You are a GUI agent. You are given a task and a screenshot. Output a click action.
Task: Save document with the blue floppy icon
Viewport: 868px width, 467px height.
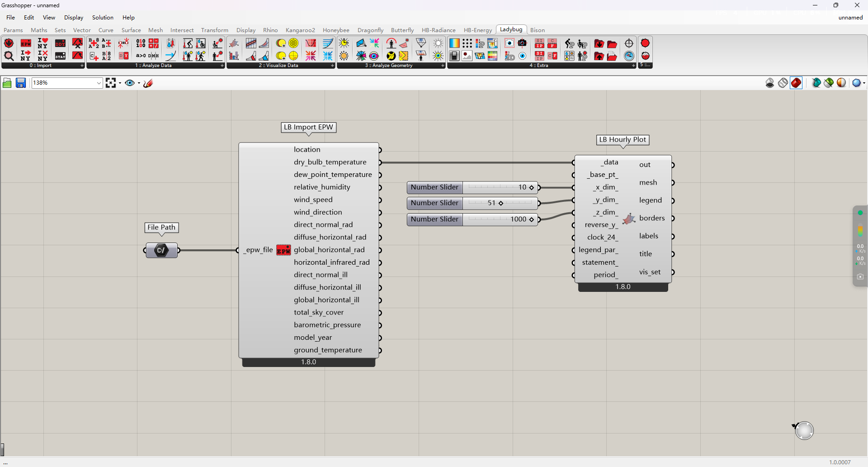21,83
